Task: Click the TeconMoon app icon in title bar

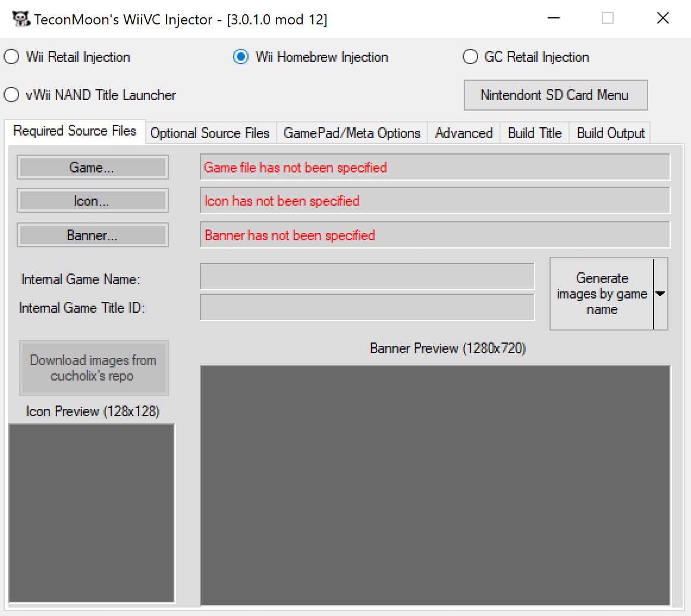Action: tap(20, 18)
